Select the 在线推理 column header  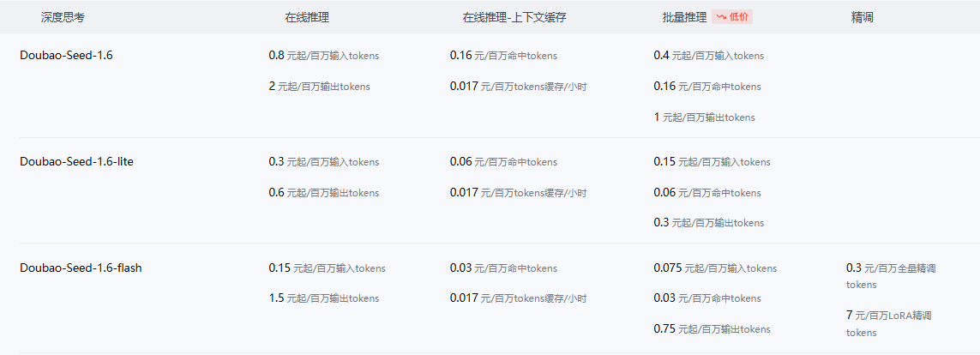point(307,17)
